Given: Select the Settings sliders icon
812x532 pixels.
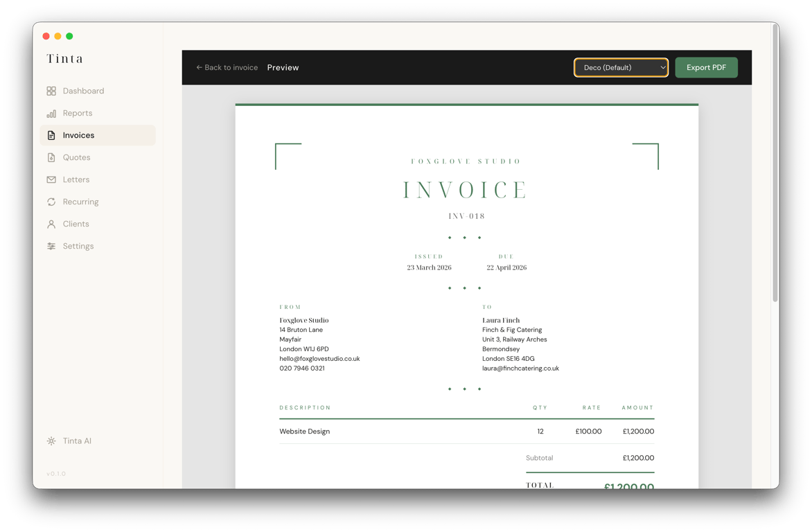Looking at the screenshot, I should [50, 245].
